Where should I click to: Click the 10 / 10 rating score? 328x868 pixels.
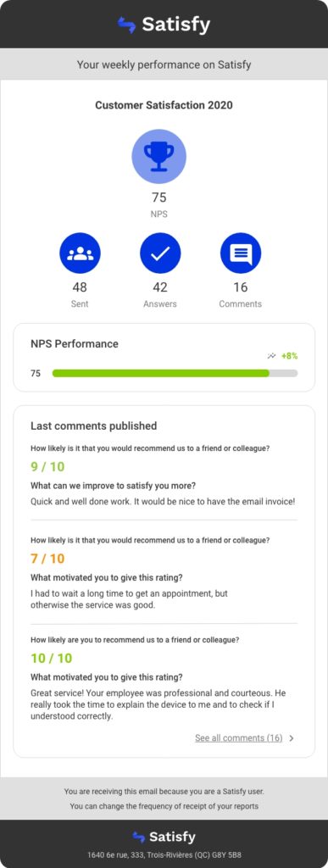pos(52,658)
